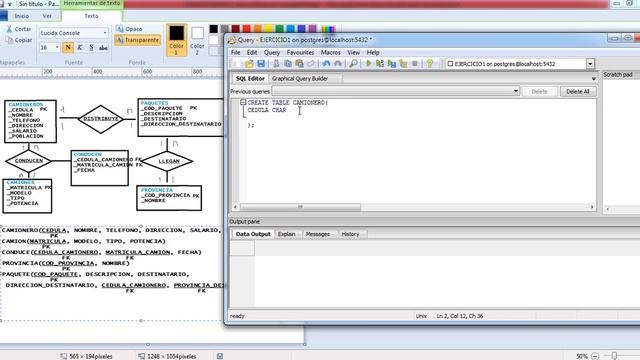Toggle strikethrough abc in Paint's Fuente group

coord(103,48)
